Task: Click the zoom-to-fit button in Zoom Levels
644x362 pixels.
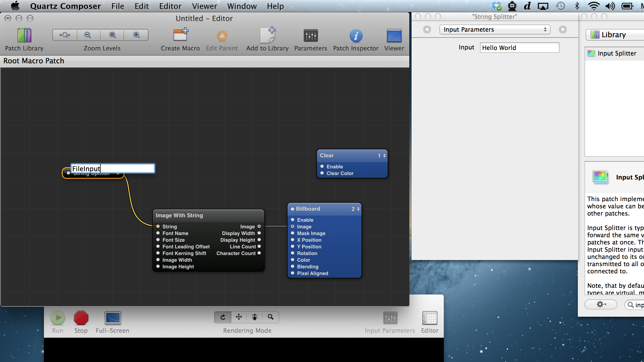Action: (65, 35)
